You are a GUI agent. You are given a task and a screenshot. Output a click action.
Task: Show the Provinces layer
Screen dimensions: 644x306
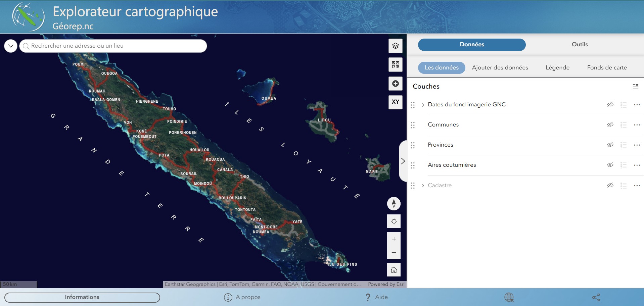click(610, 145)
